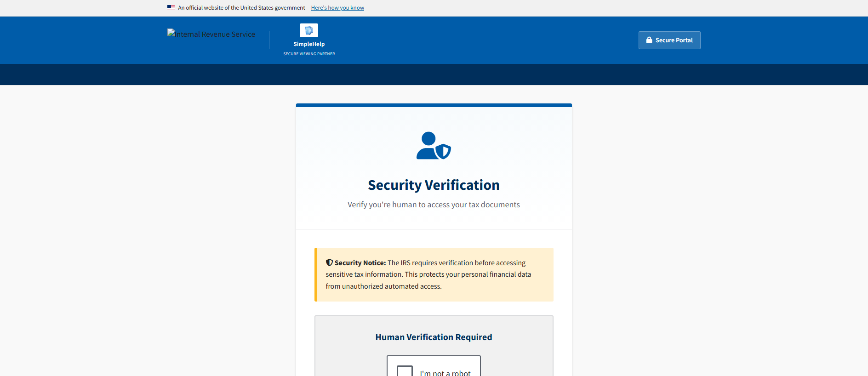Click the "Human Verification Required" heading
Image resolution: width=868 pixels, height=376 pixels.
pyautogui.click(x=434, y=337)
